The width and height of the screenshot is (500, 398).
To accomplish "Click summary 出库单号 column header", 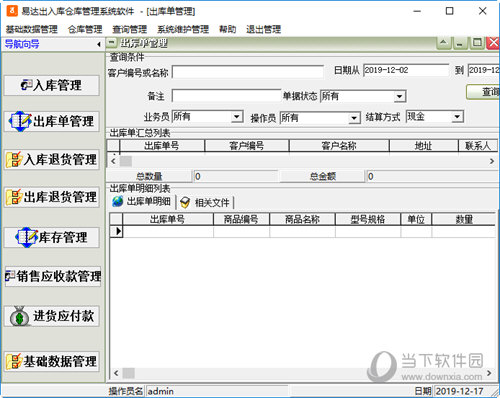I will pyautogui.click(x=162, y=146).
